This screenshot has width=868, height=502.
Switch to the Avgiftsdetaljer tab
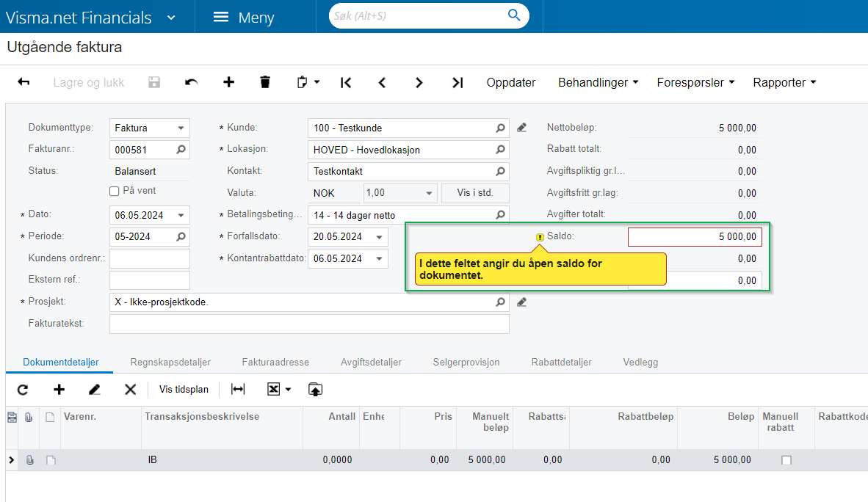[371, 362]
